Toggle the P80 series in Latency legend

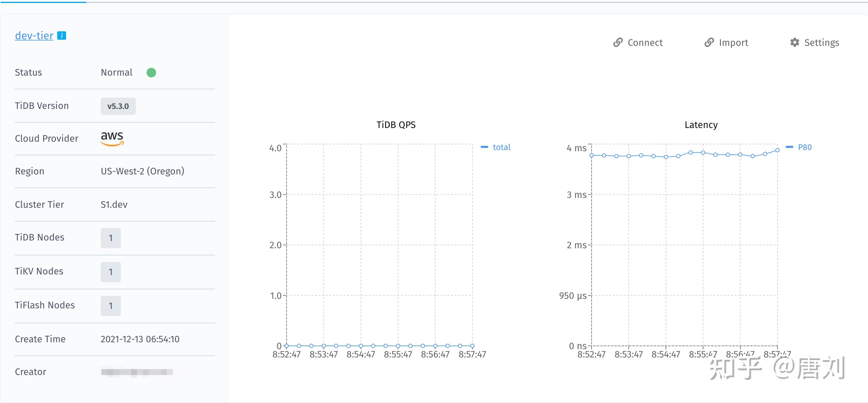805,147
